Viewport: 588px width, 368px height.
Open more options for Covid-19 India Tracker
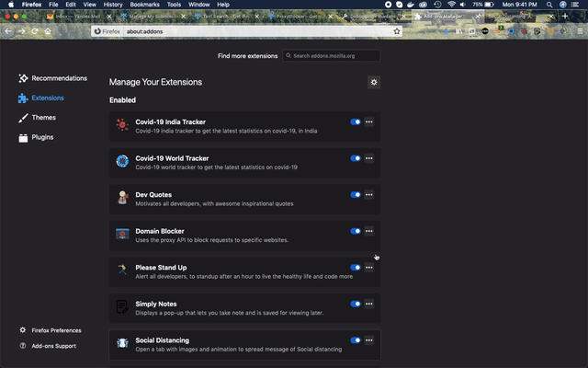pos(369,121)
